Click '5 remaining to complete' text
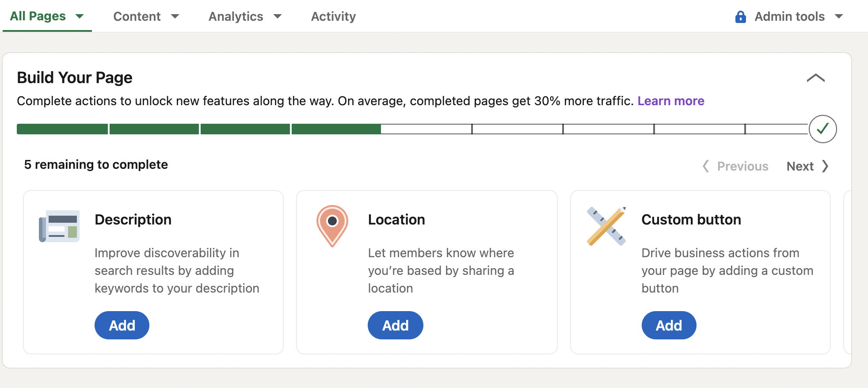Image resolution: width=868 pixels, height=388 pixels. [x=96, y=164]
